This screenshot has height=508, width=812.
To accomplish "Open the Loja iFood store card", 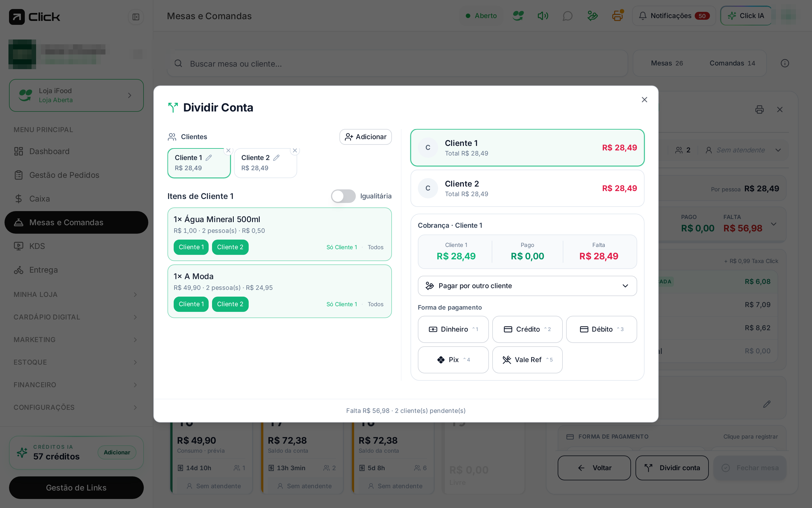I will 76,95.
